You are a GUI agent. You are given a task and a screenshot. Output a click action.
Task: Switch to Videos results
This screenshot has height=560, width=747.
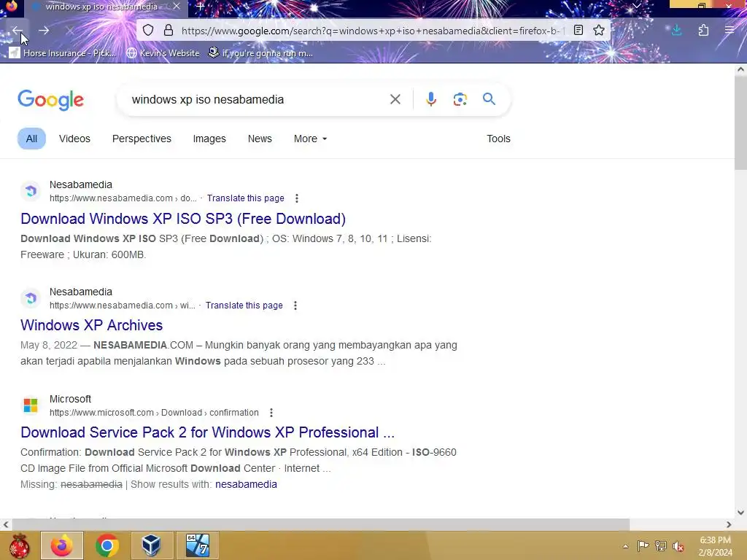coord(75,139)
